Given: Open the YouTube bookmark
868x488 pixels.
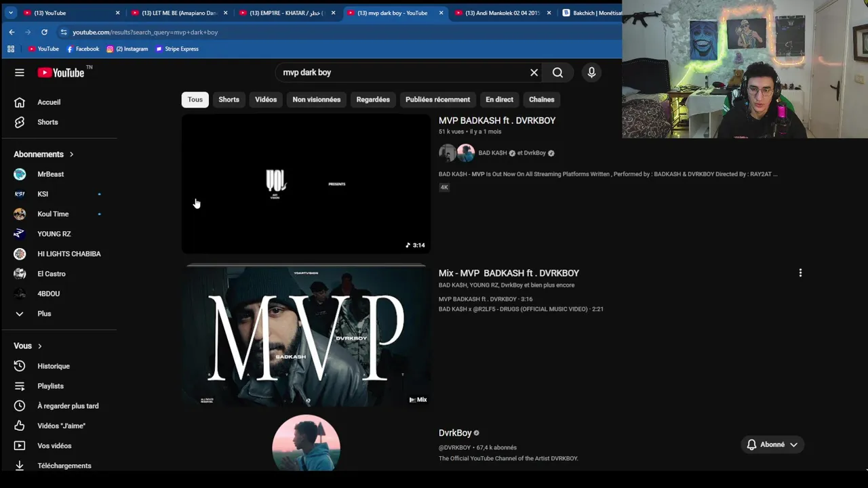Looking at the screenshot, I should [43, 49].
